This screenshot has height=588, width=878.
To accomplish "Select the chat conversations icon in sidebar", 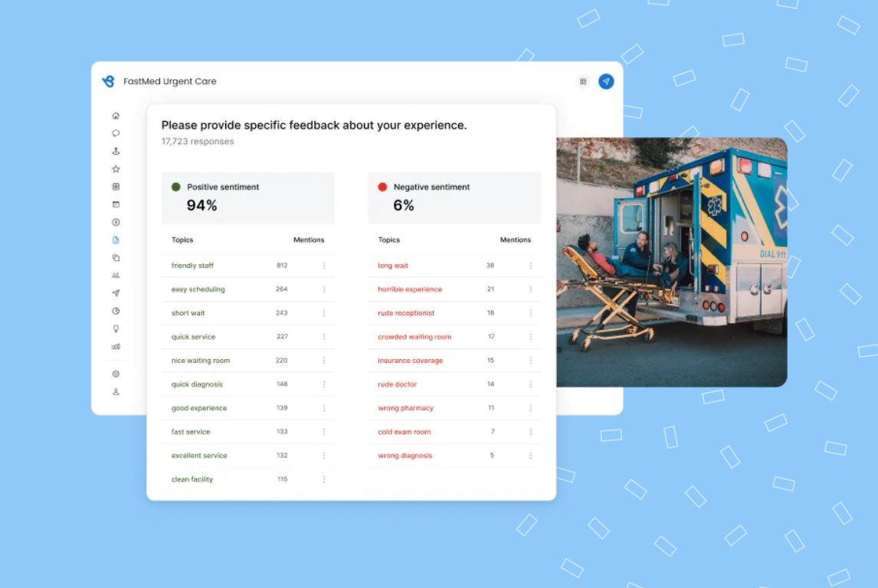I will point(116,133).
